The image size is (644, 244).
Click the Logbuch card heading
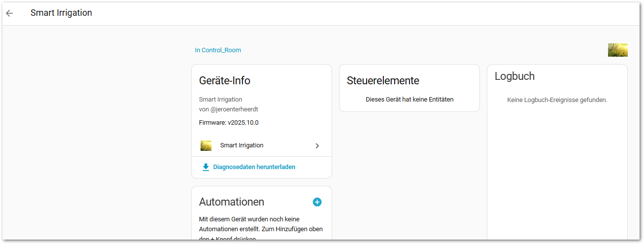pyautogui.click(x=514, y=76)
